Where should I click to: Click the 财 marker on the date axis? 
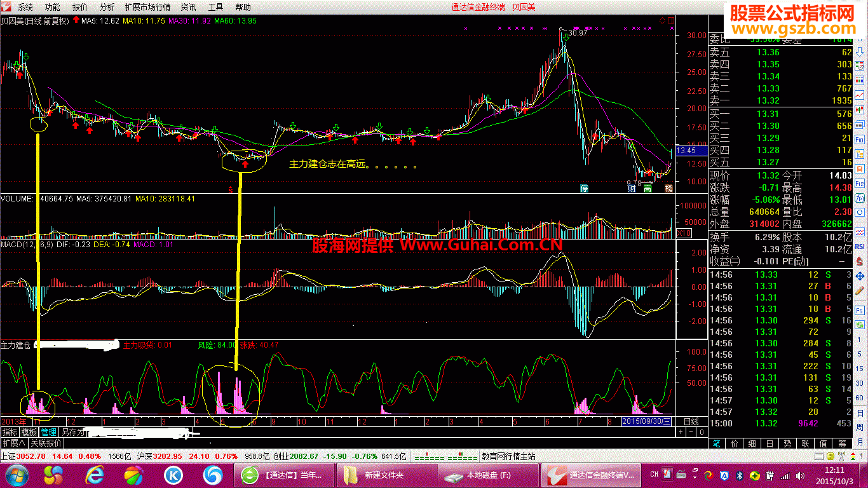coord(632,189)
